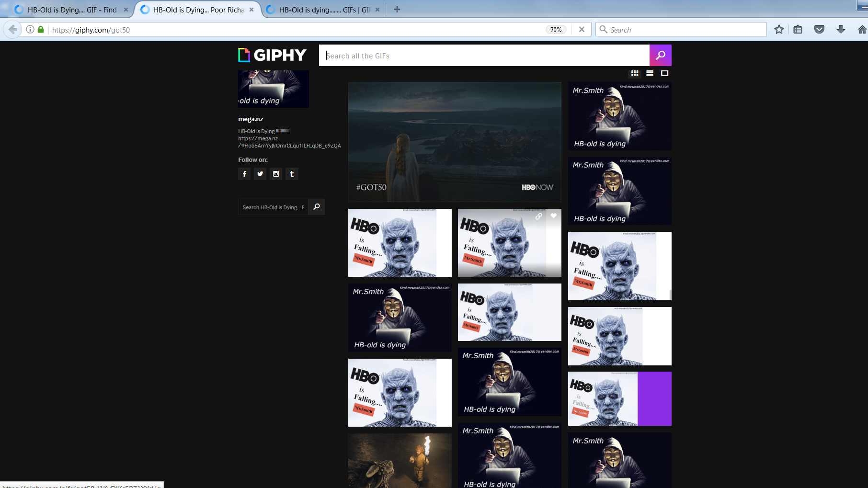The image size is (868, 488).
Task: Open middle column bottom Mr.Smith GIF
Action: 510,455
